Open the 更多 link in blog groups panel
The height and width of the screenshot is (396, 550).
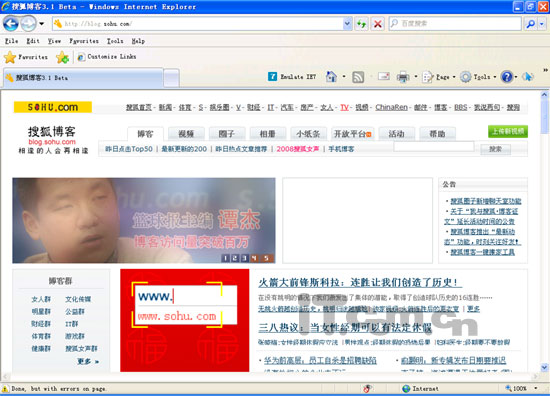[88, 361]
